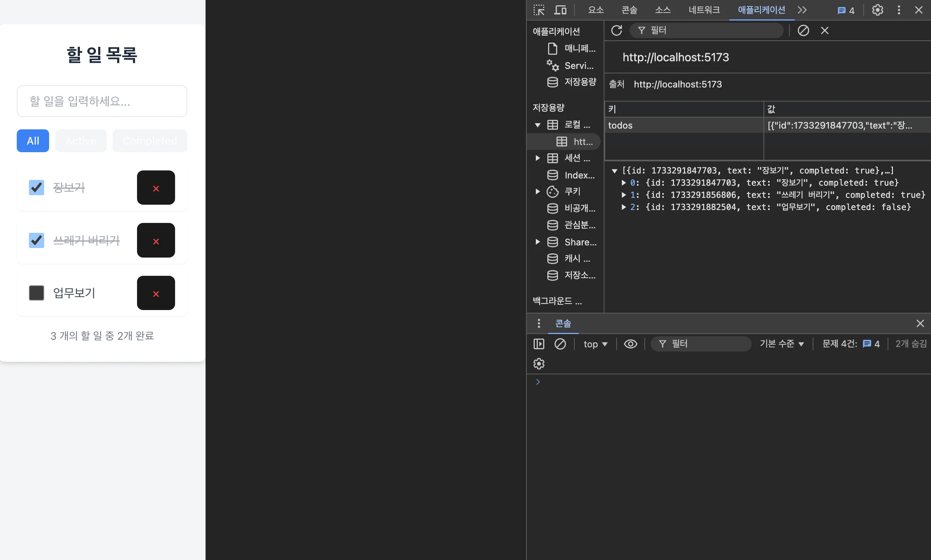Click clear all storage circle-slash icon
931x560 pixels.
(803, 30)
